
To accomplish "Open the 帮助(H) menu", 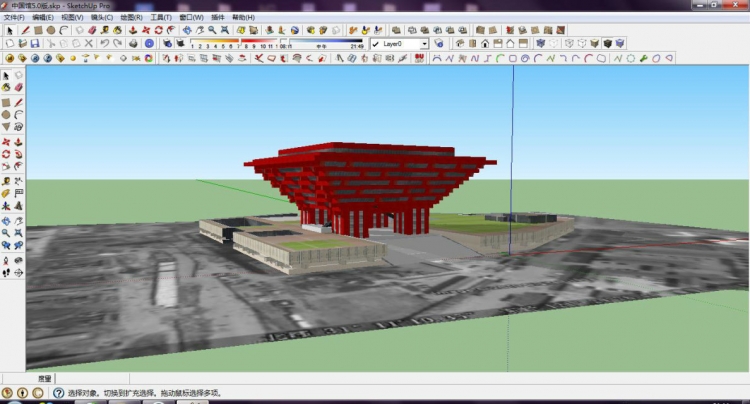I will [x=243, y=17].
